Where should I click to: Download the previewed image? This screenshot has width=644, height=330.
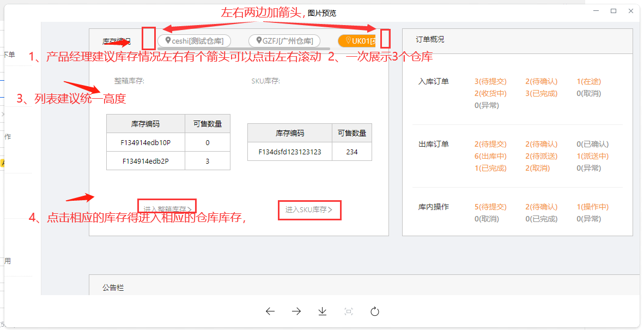coord(323,311)
